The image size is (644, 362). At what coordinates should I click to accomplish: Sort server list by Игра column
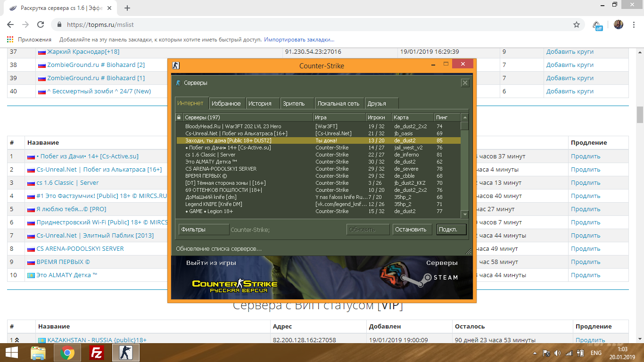(x=339, y=117)
